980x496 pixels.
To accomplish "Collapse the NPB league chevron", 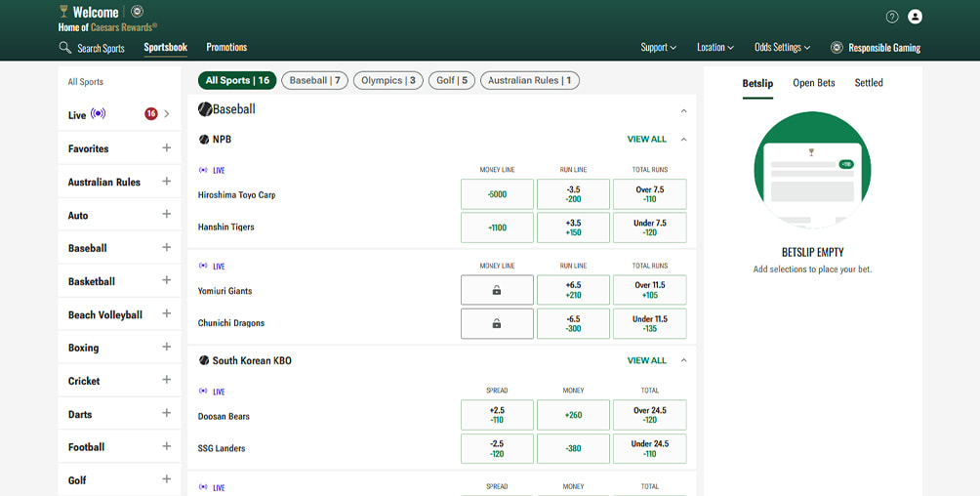I will click(x=683, y=140).
